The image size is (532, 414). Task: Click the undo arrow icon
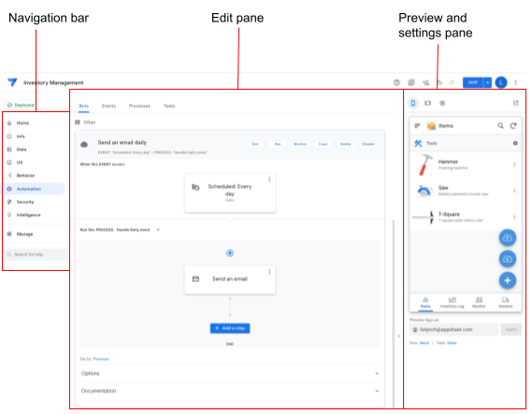(x=439, y=82)
